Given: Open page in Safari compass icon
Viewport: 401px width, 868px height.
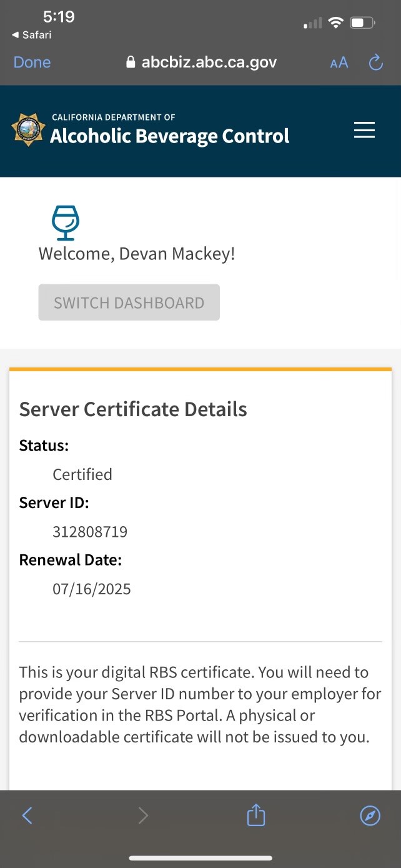Looking at the screenshot, I should (370, 815).
